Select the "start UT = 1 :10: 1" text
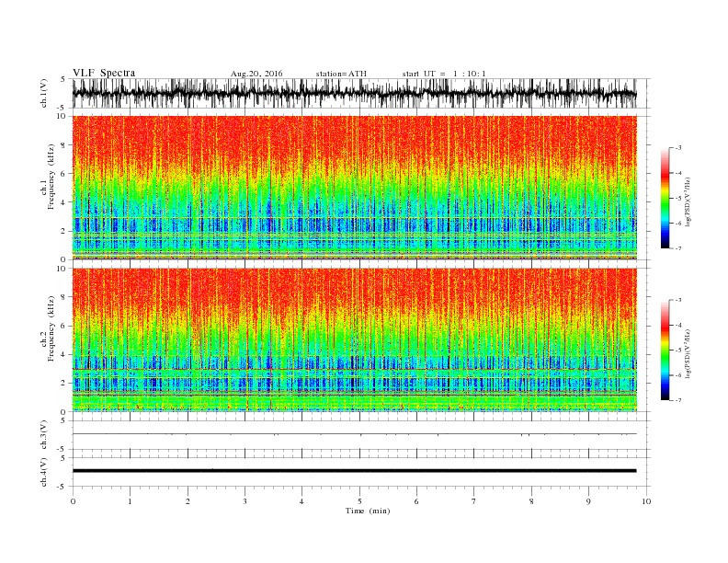Screen dimensions: 728x563 point(444,74)
